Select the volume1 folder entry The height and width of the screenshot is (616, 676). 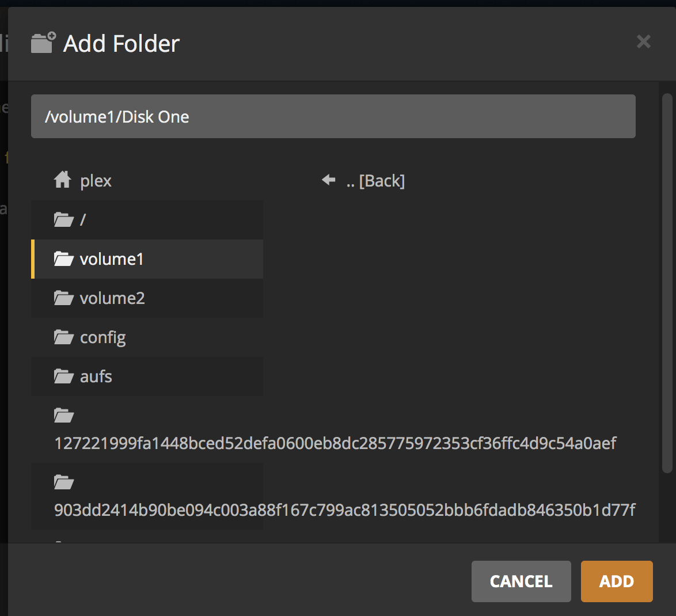[112, 259]
